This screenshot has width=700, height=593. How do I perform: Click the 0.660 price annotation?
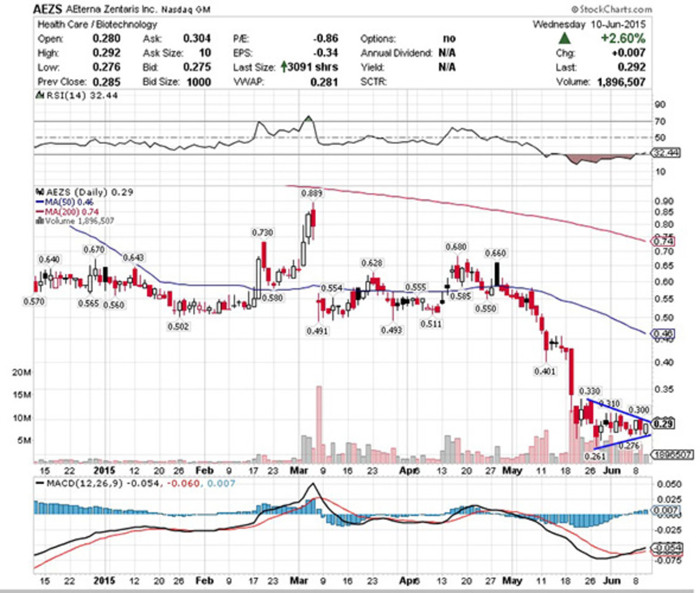click(x=496, y=254)
